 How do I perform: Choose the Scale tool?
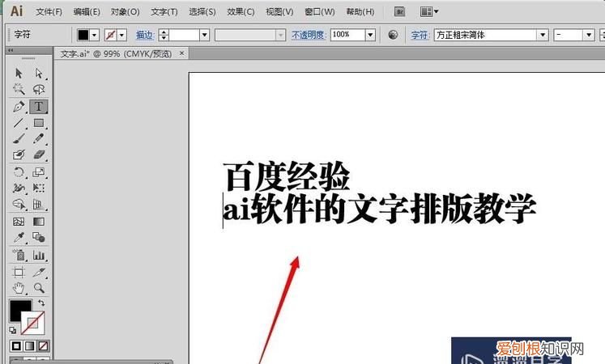tap(39, 171)
